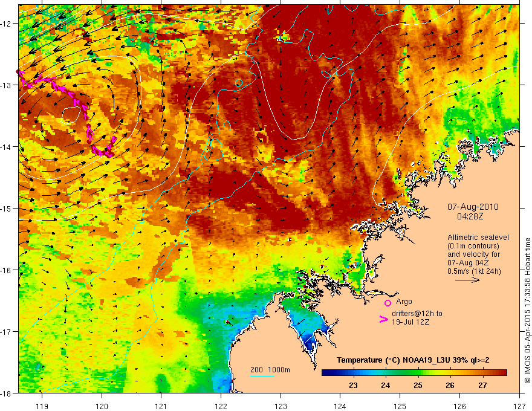Click the 'drifters@12h to' label
This screenshot has width=532, height=411.
pyautogui.click(x=417, y=313)
